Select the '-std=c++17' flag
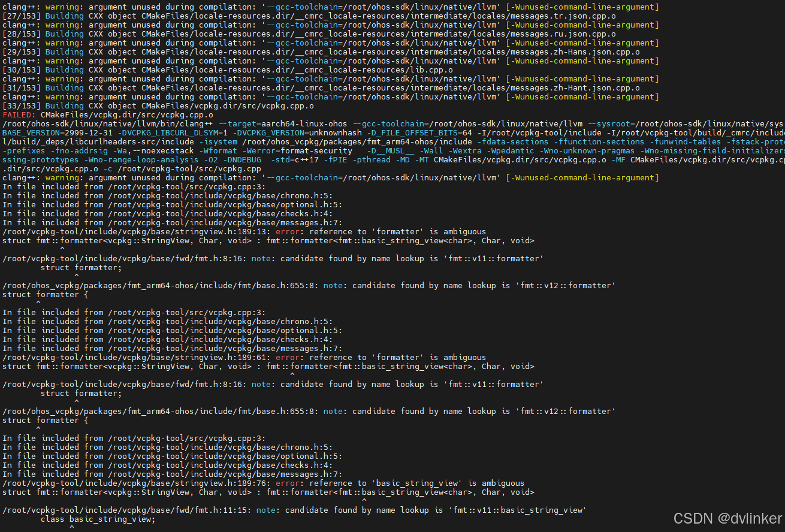This screenshot has width=785, height=532. [x=295, y=159]
